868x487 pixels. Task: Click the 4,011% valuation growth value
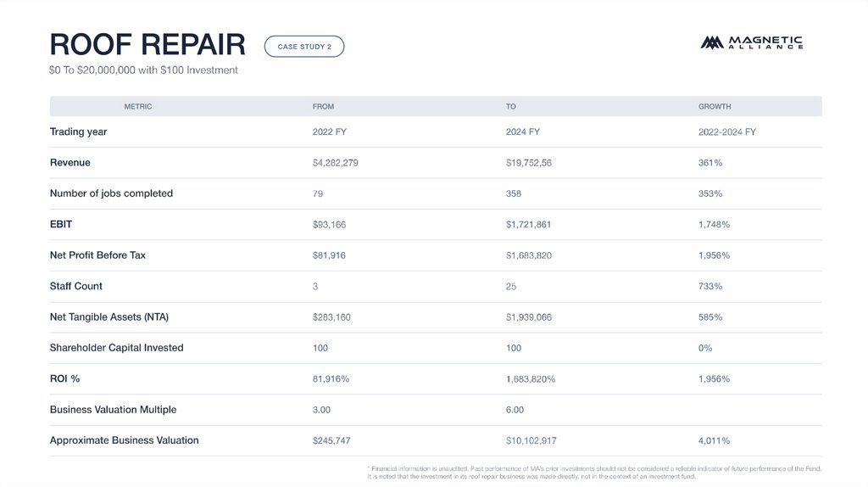[x=714, y=441]
